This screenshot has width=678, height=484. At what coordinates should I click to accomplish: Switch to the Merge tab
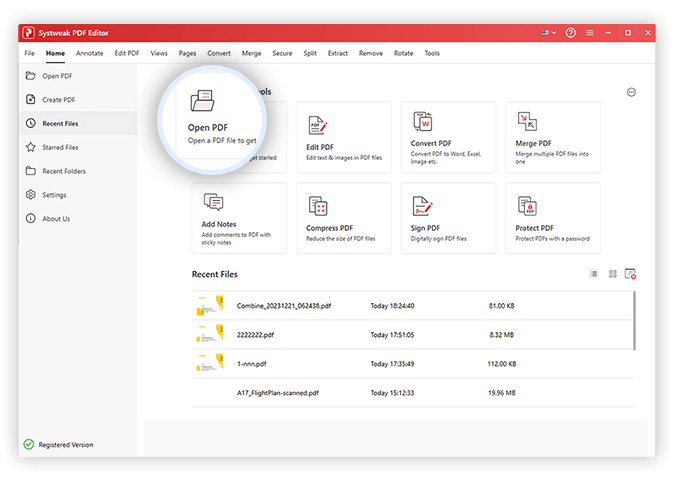(251, 53)
